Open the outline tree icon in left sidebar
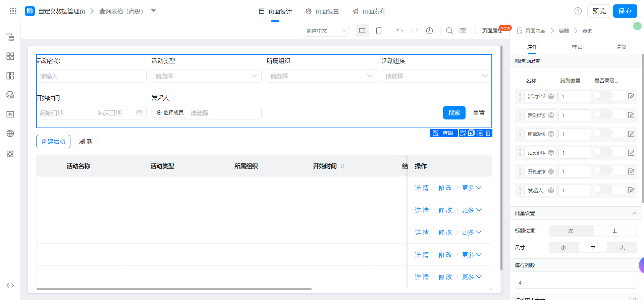The height and width of the screenshot is (300, 644). (10, 37)
